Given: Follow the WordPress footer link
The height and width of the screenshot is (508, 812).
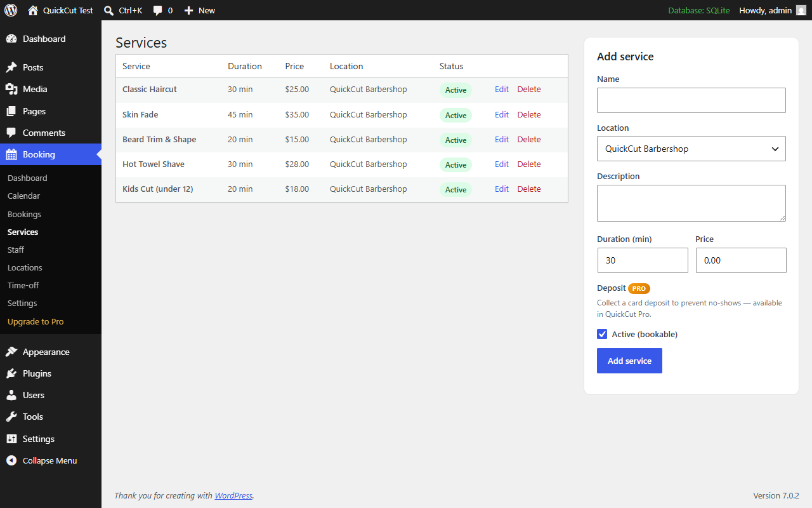Looking at the screenshot, I should [x=233, y=495].
